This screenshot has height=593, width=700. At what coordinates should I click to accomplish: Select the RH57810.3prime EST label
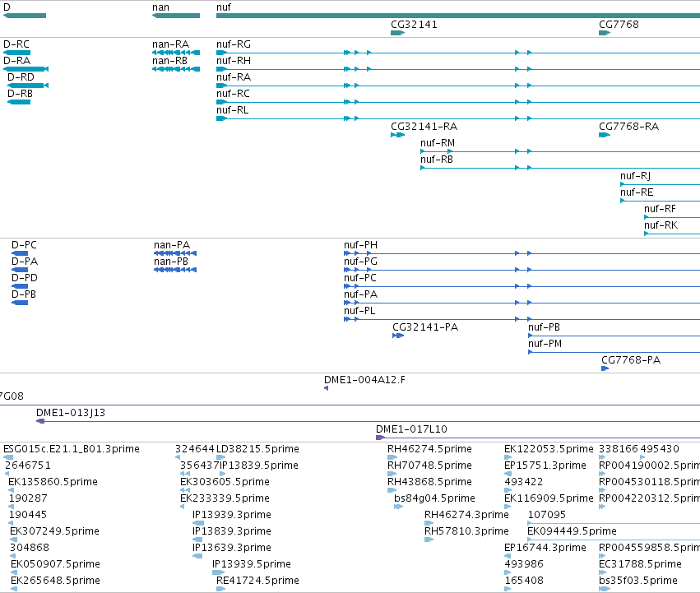[x=466, y=531]
